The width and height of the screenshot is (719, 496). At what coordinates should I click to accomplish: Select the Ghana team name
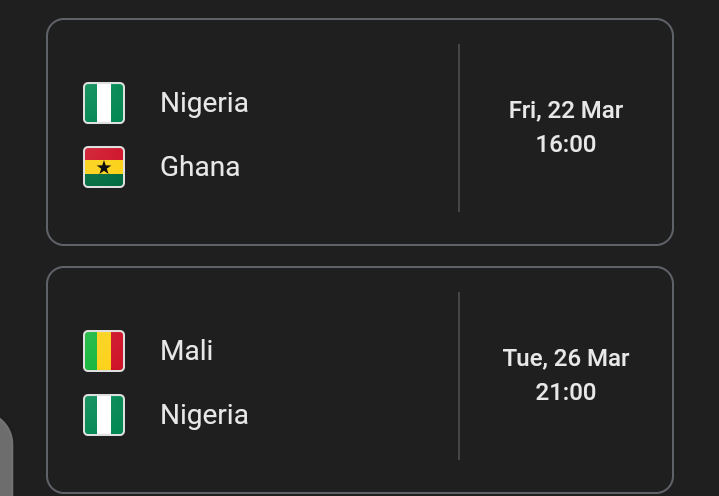[x=200, y=167]
